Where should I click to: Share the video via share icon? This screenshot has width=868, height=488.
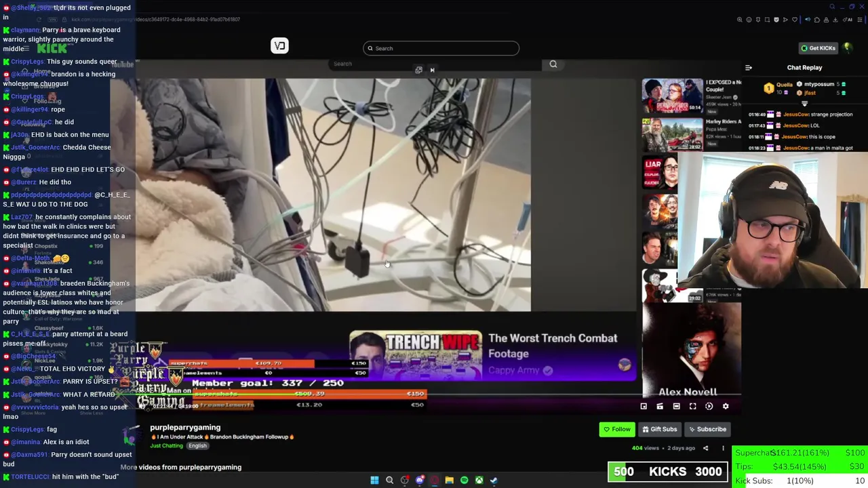point(705,448)
